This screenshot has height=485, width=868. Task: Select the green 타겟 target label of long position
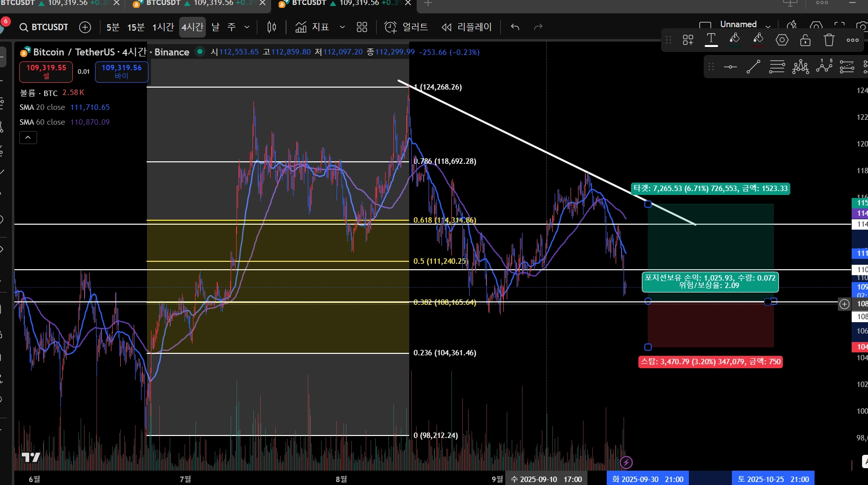pyautogui.click(x=711, y=189)
